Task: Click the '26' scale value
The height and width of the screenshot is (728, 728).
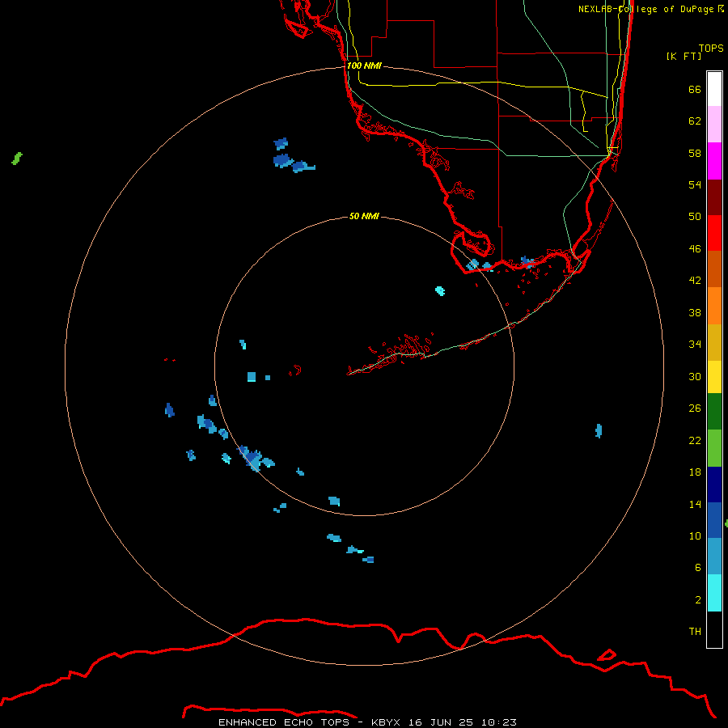Action: tap(695, 408)
